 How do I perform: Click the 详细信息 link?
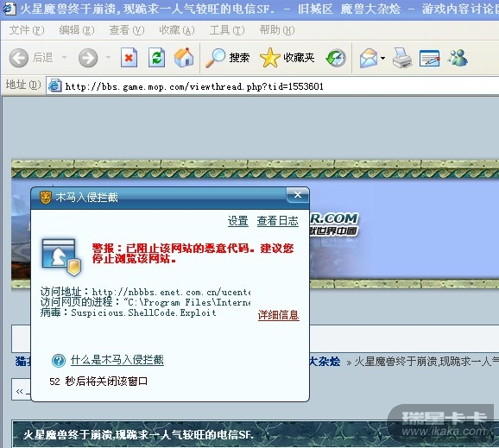279,315
